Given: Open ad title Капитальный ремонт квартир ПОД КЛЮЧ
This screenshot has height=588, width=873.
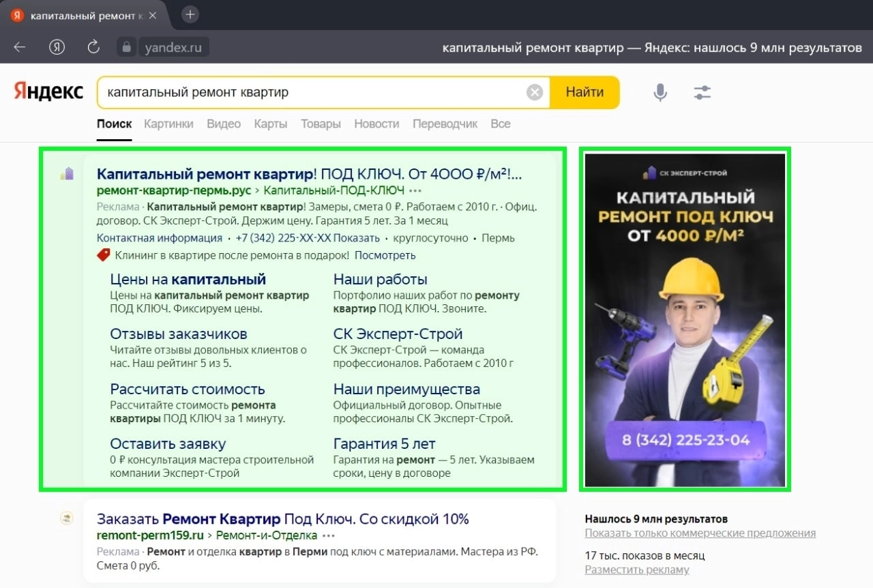Looking at the screenshot, I should click(310, 173).
